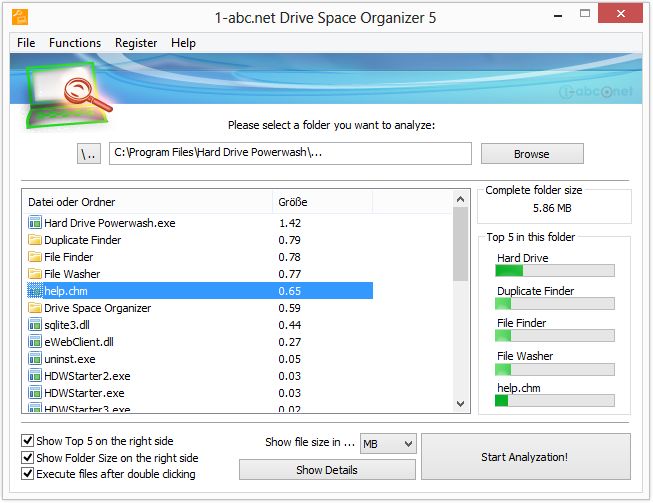
Task: Click the HDWStarter.exe file icon
Action: click(35, 393)
